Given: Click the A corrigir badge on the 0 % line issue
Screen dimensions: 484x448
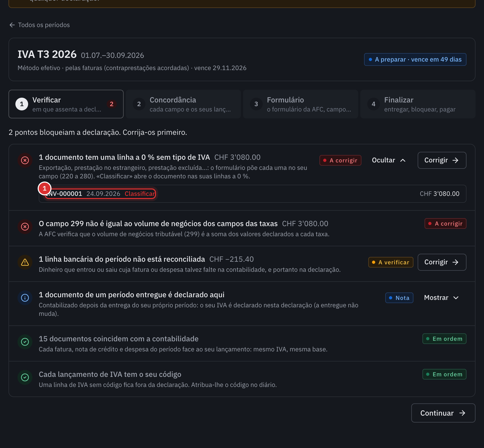Looking at the screenshot, I should tap(340, 160).
